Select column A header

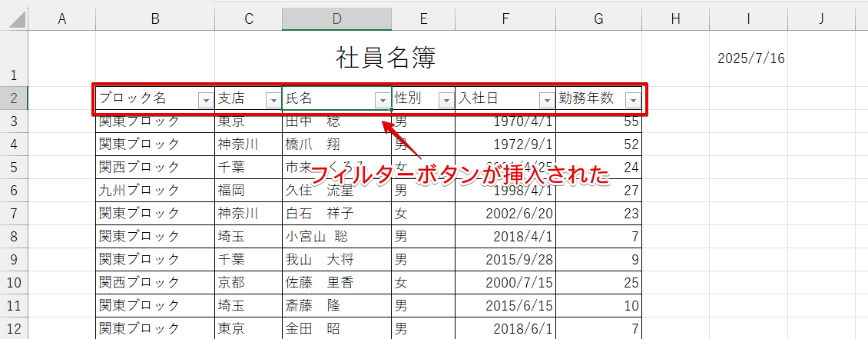[x=62, y=19]
